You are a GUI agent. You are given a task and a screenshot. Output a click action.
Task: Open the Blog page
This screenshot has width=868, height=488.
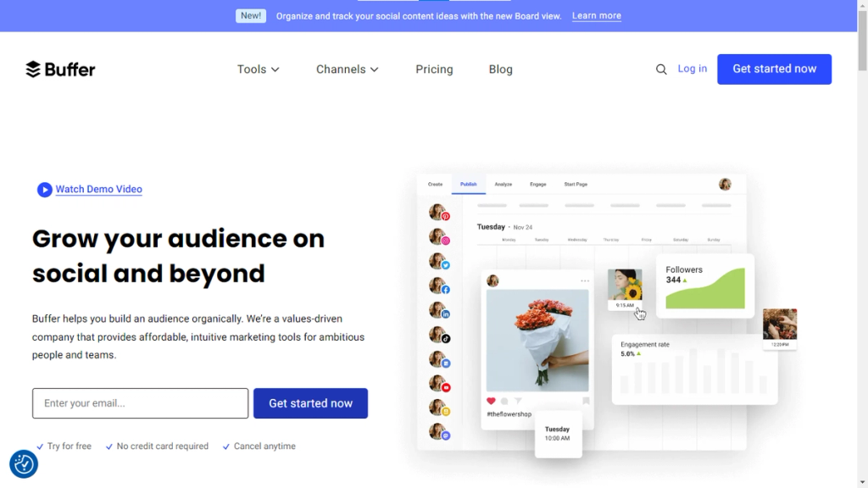[x=500, y=69]
